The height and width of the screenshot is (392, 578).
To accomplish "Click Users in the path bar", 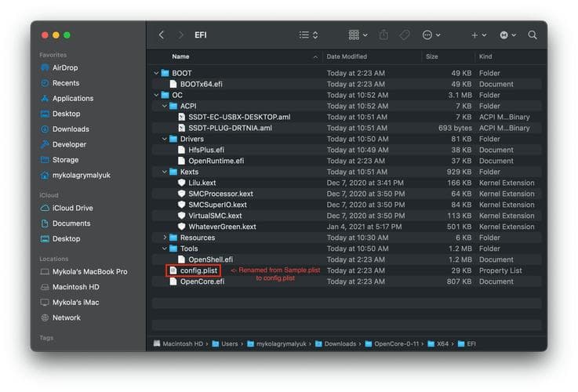I will tap(225, 343).
